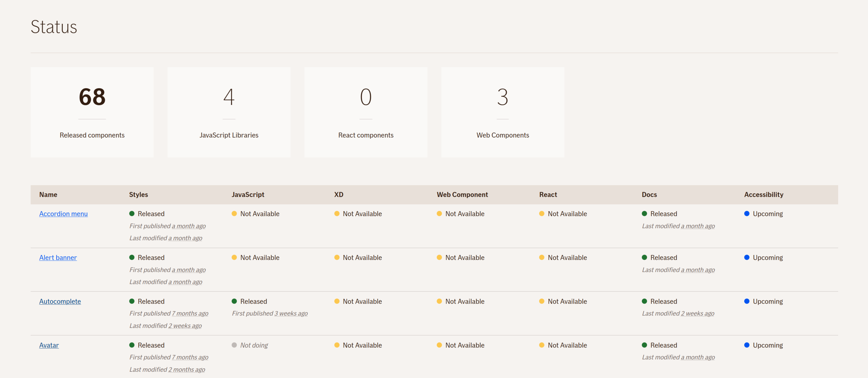Click yellow dot in Avatar React column
Viewport: 868px width, 378px height.
point(542,345)
